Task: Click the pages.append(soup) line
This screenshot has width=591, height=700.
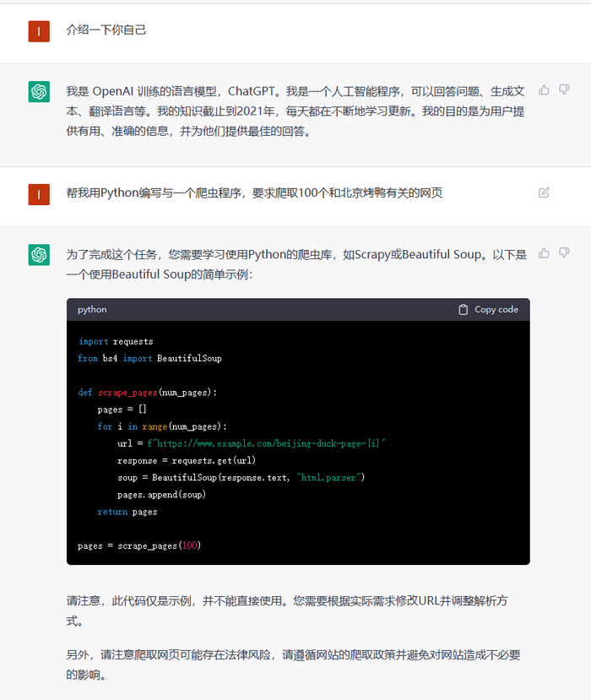Action: point(161,495)
